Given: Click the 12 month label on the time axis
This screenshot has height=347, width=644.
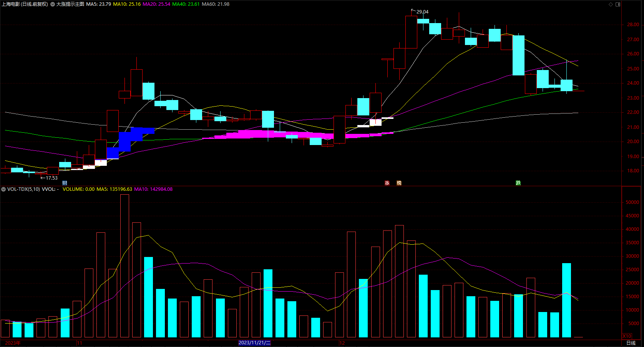Looking at the screenshot, I should 342,343.
